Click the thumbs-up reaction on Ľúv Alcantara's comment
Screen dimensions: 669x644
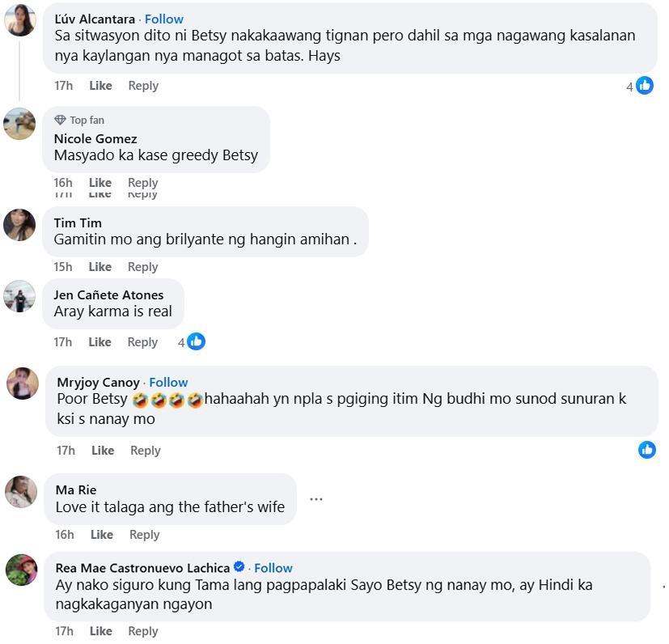click(x=644, y=84)
